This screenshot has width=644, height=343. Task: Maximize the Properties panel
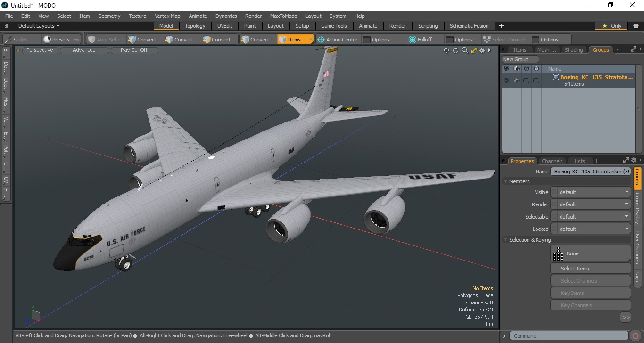click(x=626, y=161)
